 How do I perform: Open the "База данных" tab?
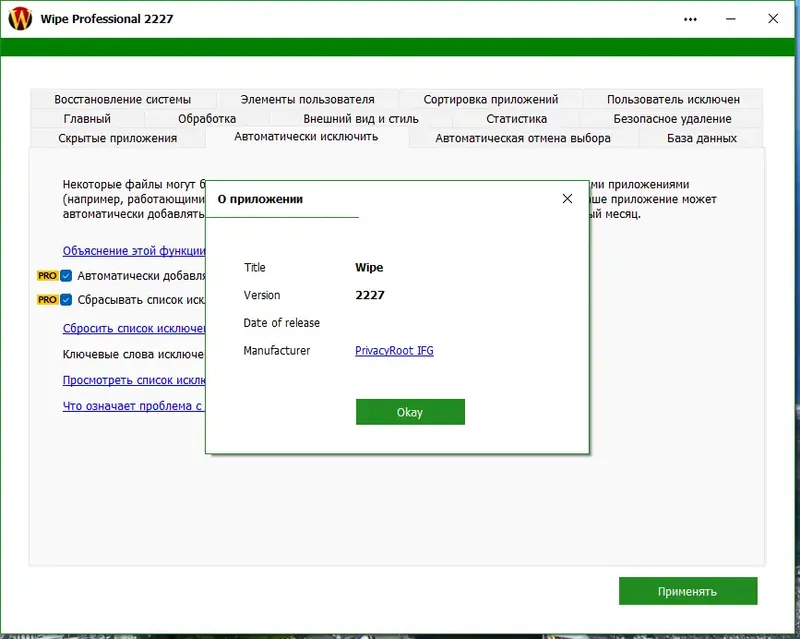click(704, 139)
